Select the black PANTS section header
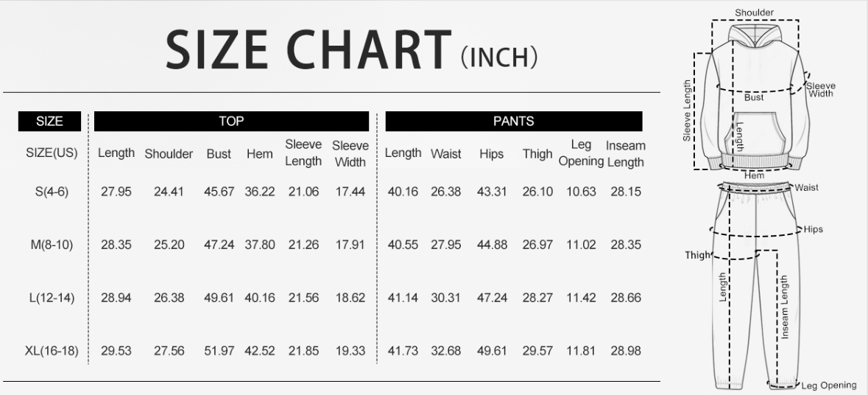 point(513,121)
